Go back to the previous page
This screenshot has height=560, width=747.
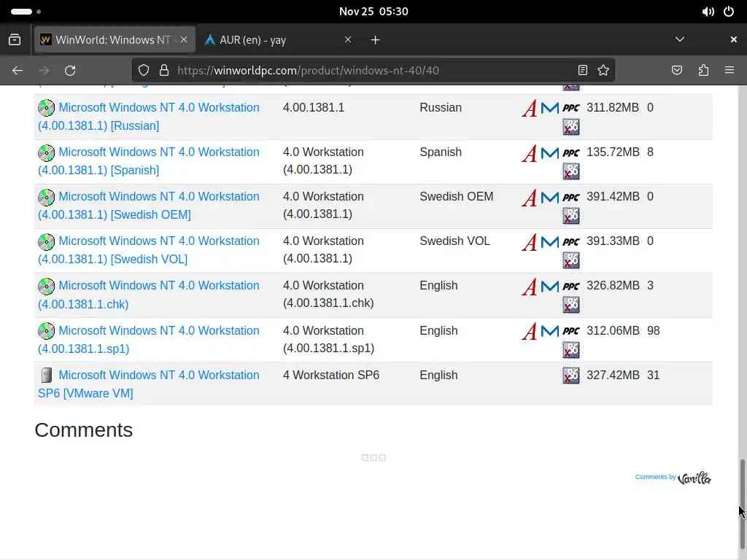point(18,71)
